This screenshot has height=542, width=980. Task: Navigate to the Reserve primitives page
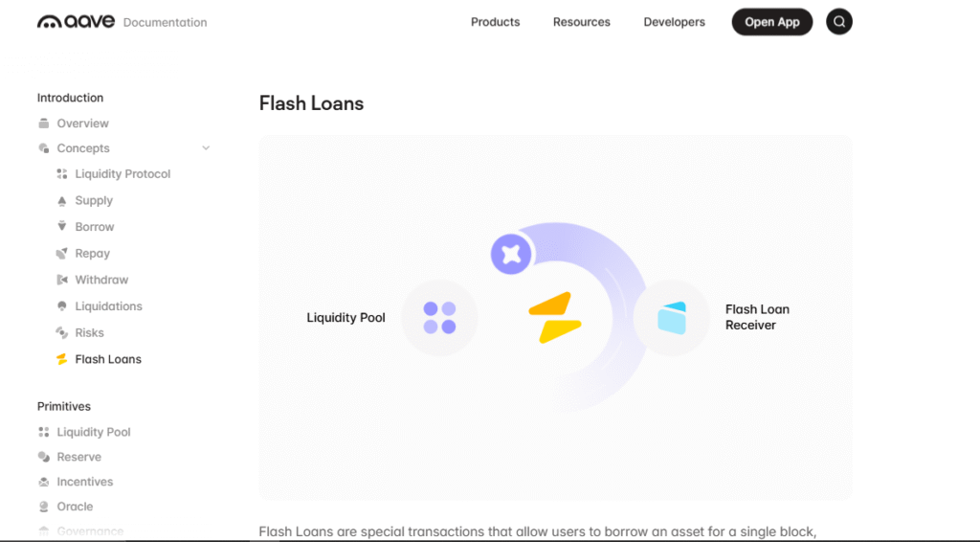click(x=78, y=457)
